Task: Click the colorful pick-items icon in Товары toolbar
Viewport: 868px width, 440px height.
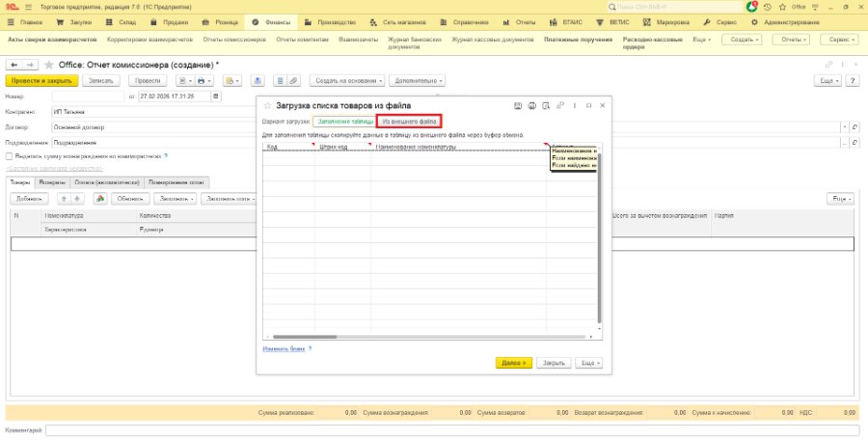Action: pyautogui.click(x=99, y=199)
